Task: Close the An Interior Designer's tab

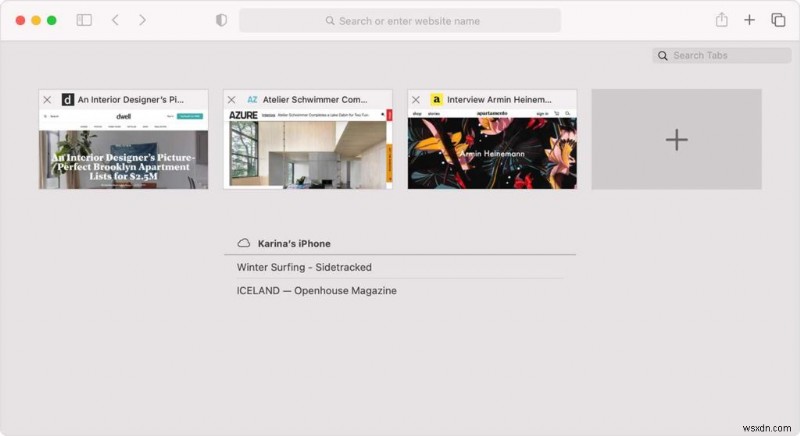Action: point(47,100)
